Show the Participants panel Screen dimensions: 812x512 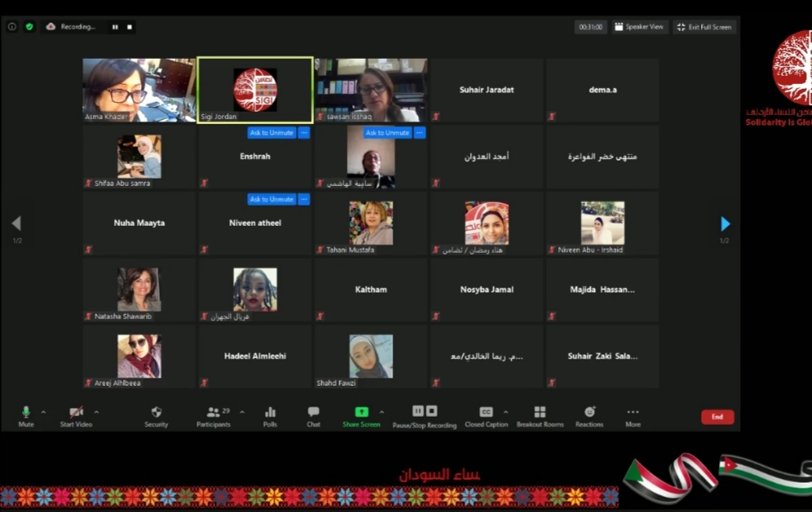coord(212,414)
